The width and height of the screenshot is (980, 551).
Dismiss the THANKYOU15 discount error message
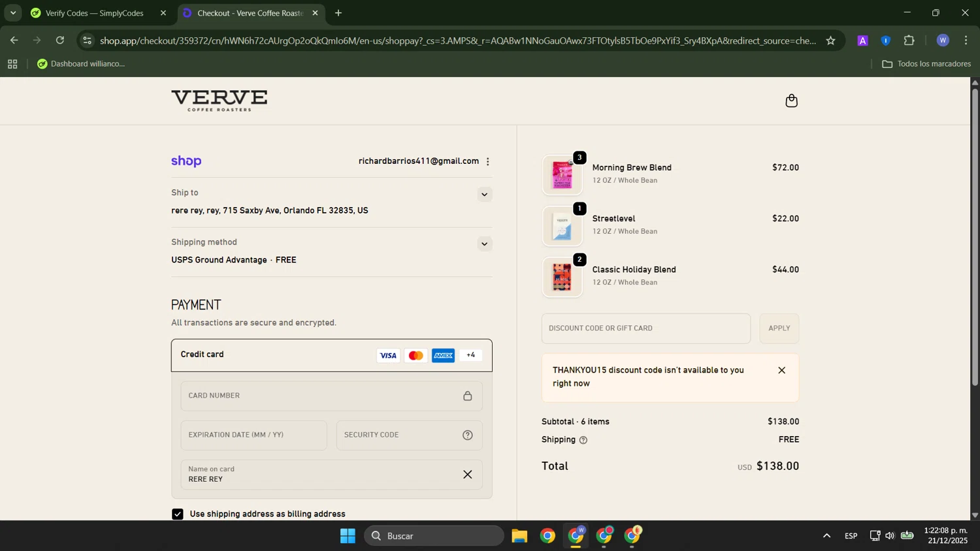click(781, 370)
